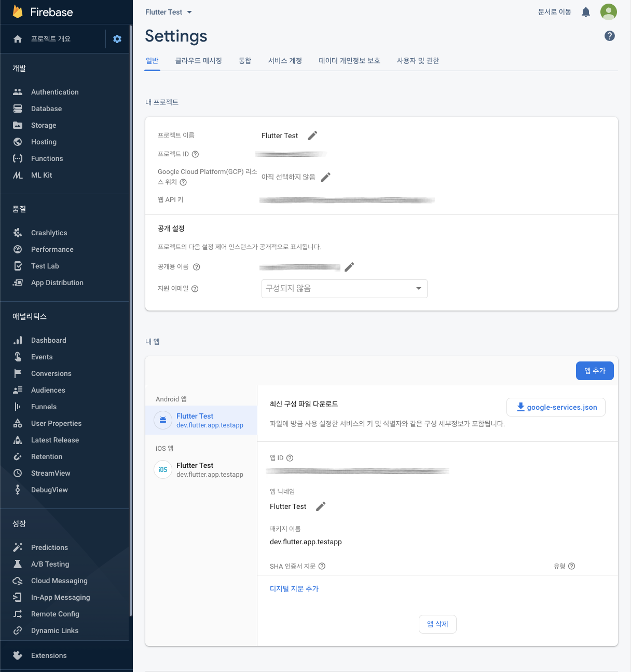Image resolution: width=631 pixels, height=672 pixels.
Task: Switch to the 사용자 및 권한 tab
Action: 418,61
